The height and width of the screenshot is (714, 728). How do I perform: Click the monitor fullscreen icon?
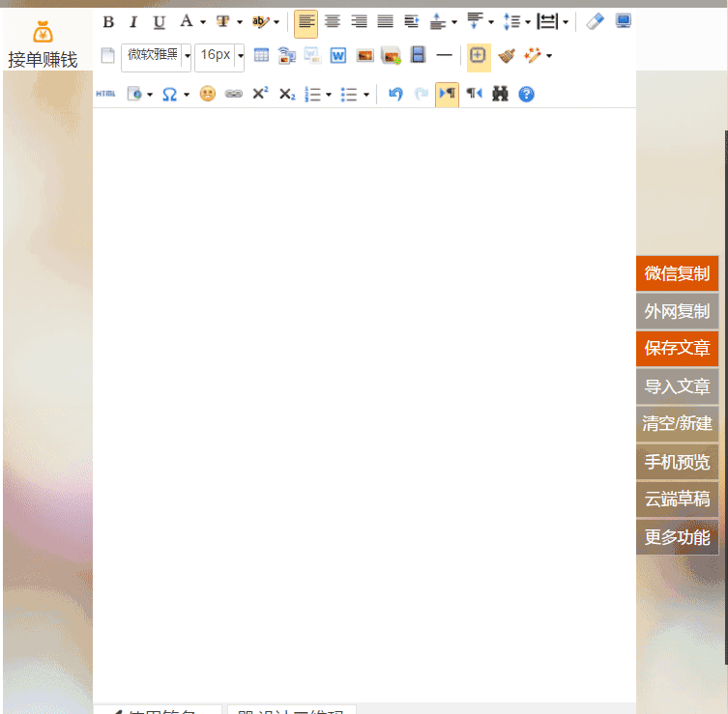pos(623,21)
